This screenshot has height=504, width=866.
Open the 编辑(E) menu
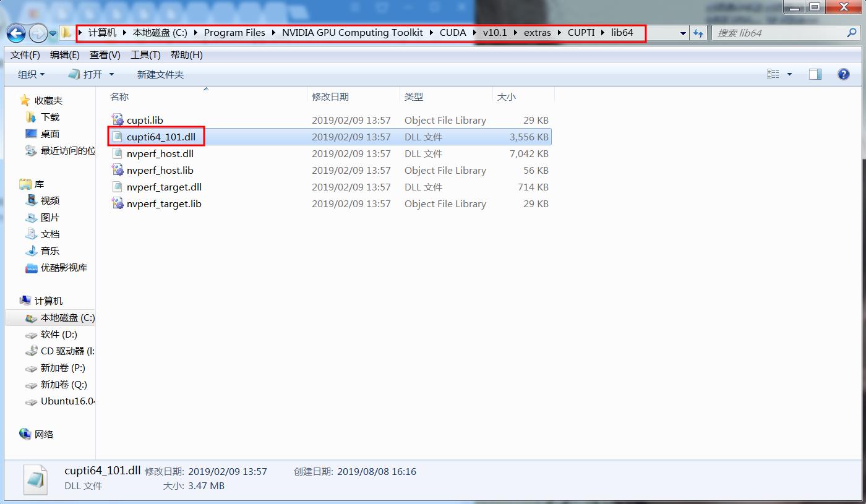point(65,55)
